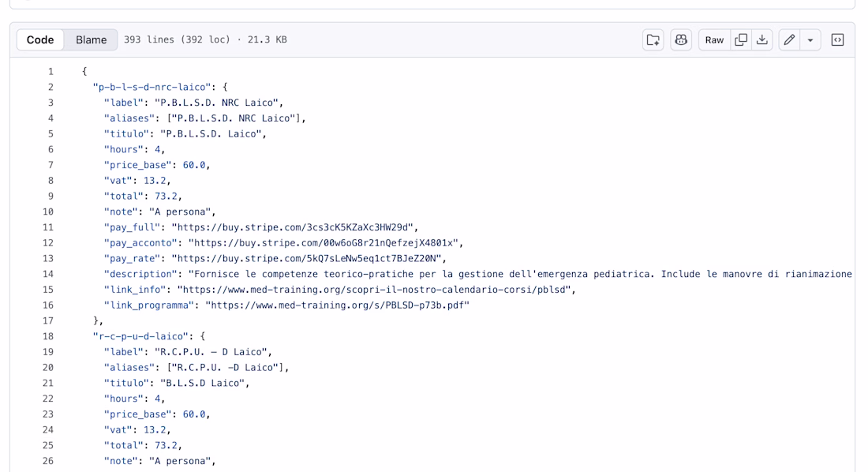Click the link_info med-training URL
Viewport: 868px width, 472px height.
point(374,290)
